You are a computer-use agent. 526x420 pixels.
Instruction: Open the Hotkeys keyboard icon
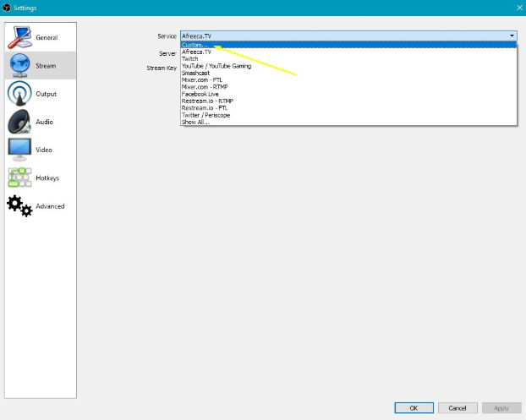tap(19, 177)
